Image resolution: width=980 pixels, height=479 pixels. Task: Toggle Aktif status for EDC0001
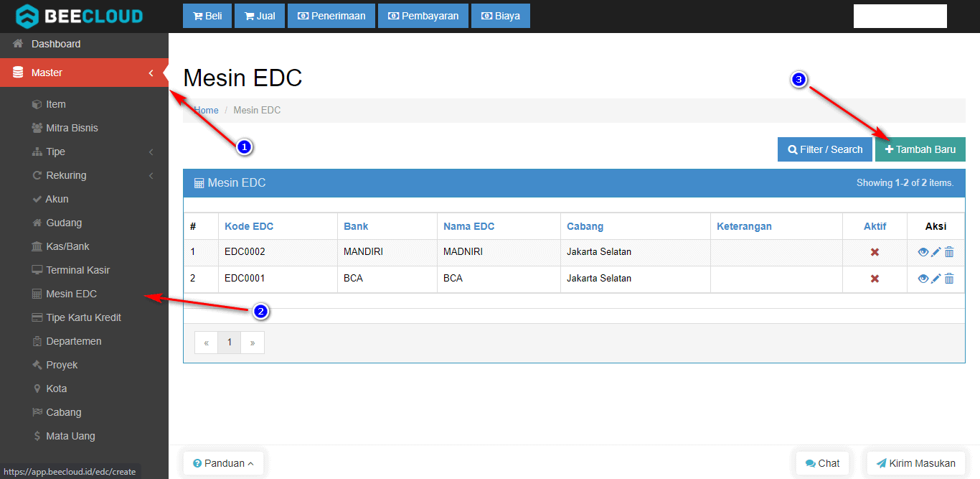point(875,279)
